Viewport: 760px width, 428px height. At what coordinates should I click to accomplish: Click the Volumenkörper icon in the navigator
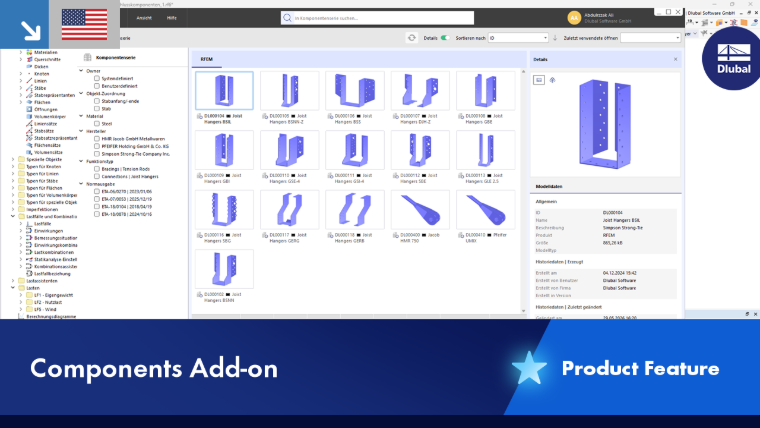(29, 117)
